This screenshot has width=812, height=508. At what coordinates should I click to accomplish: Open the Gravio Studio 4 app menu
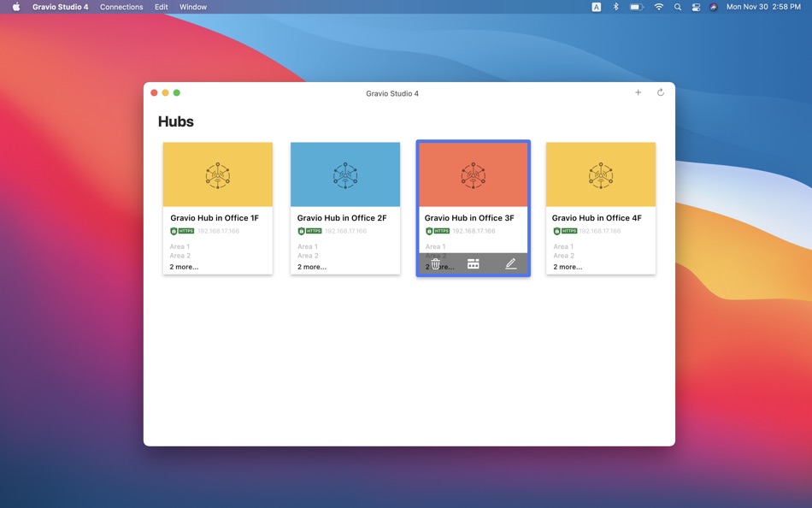pos(60,7)
